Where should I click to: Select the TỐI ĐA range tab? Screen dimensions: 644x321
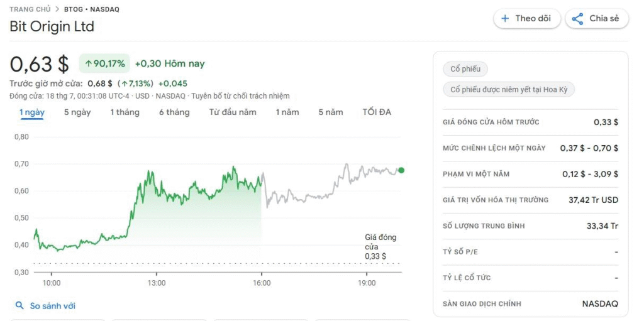click(x=377, y=112)
